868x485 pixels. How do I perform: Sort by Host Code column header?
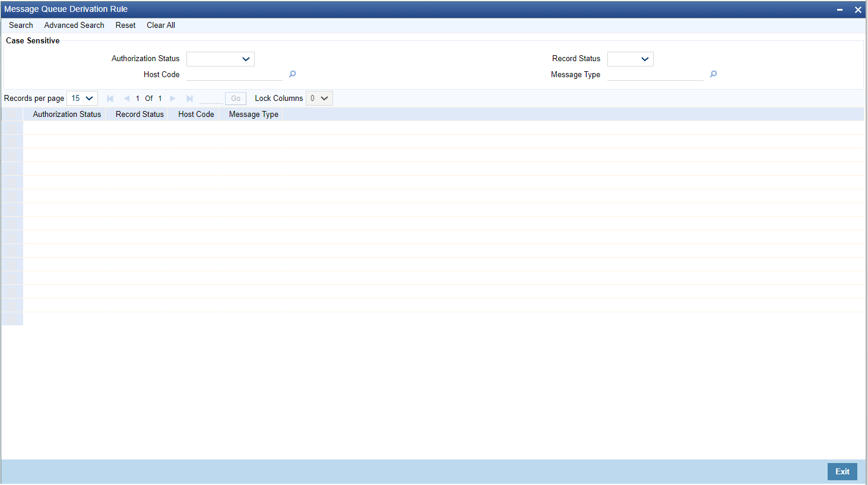coord(196,114)
